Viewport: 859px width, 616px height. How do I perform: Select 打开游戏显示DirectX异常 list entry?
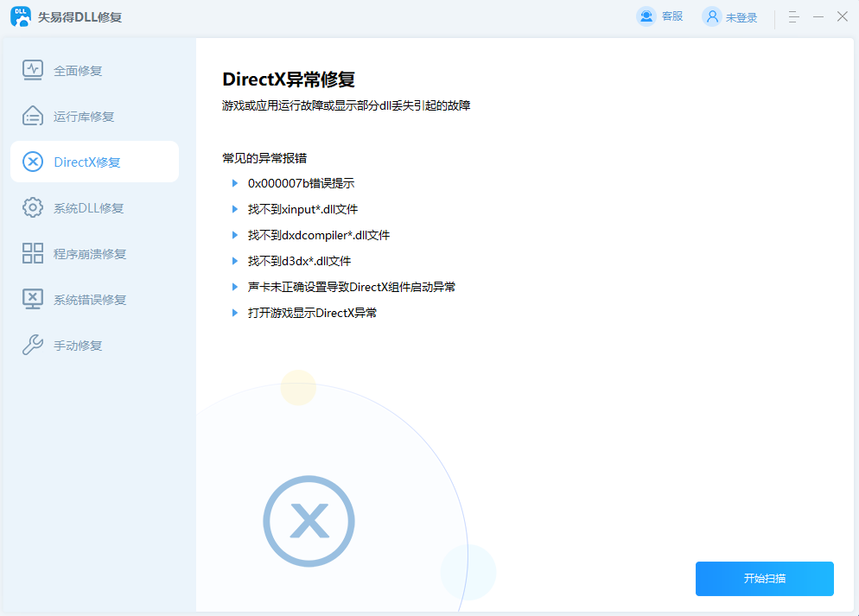tap(312, 313)
